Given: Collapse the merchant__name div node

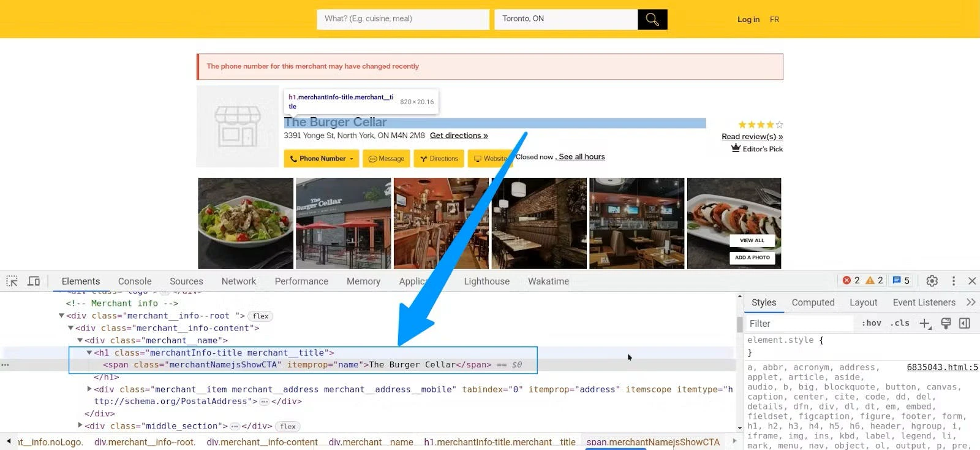Looking at the screenshot, I should pyautogui.click(x=80, y=340).
